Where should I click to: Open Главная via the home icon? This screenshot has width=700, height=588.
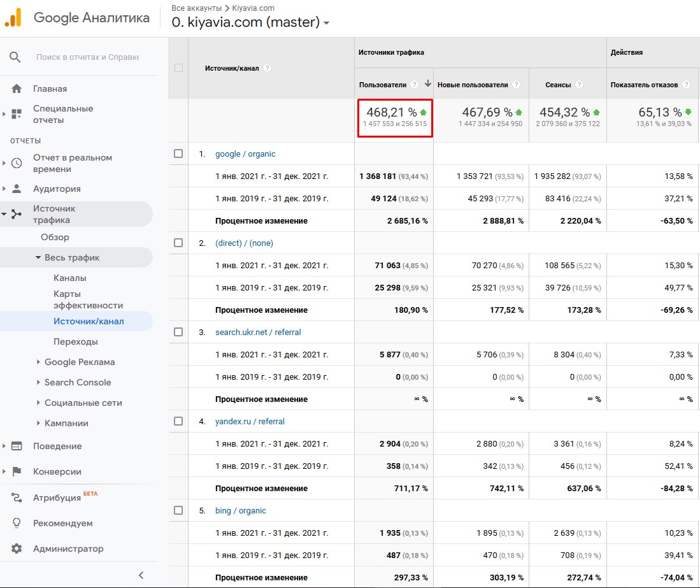17,89
